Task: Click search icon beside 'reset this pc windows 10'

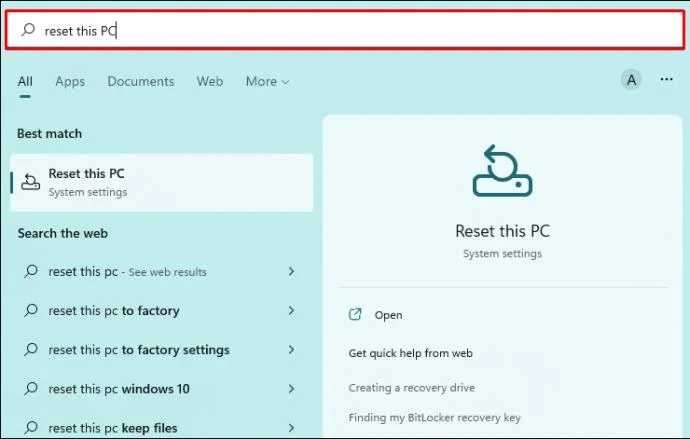Action: 31,389
